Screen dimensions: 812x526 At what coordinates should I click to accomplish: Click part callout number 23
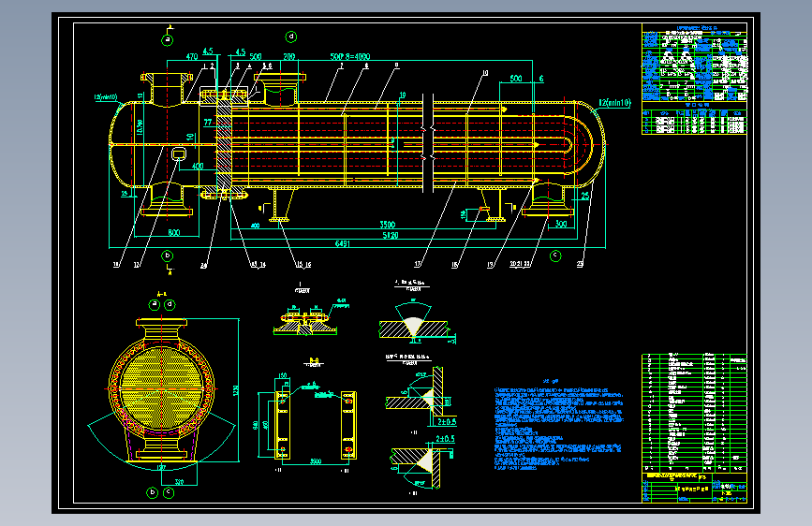(x=580, y=264)
